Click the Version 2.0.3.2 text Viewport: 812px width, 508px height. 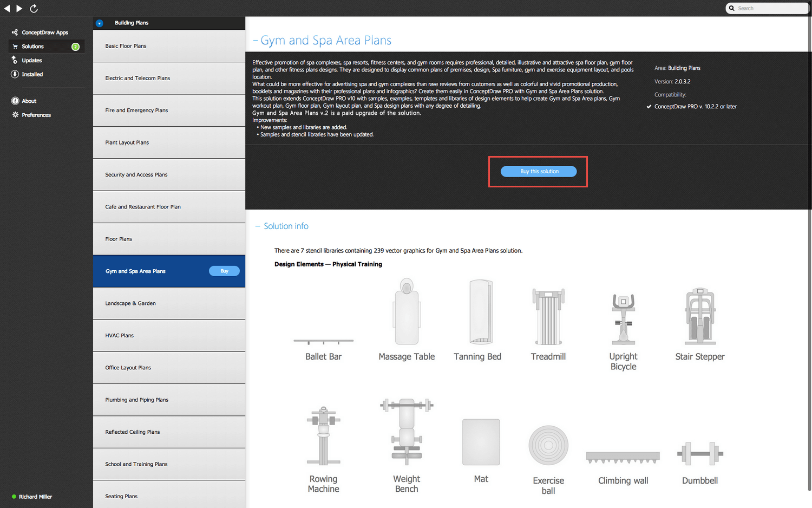click(x=672, y=82)
